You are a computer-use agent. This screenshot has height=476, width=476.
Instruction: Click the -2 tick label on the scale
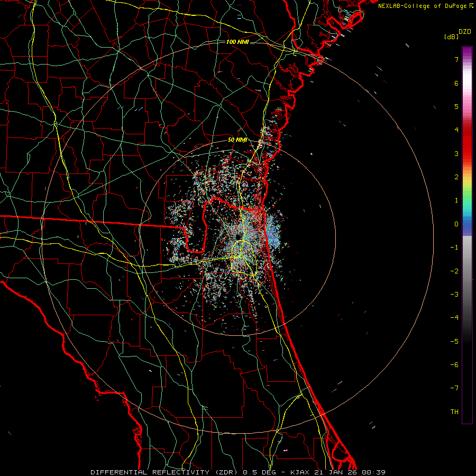tap(454, 271)
